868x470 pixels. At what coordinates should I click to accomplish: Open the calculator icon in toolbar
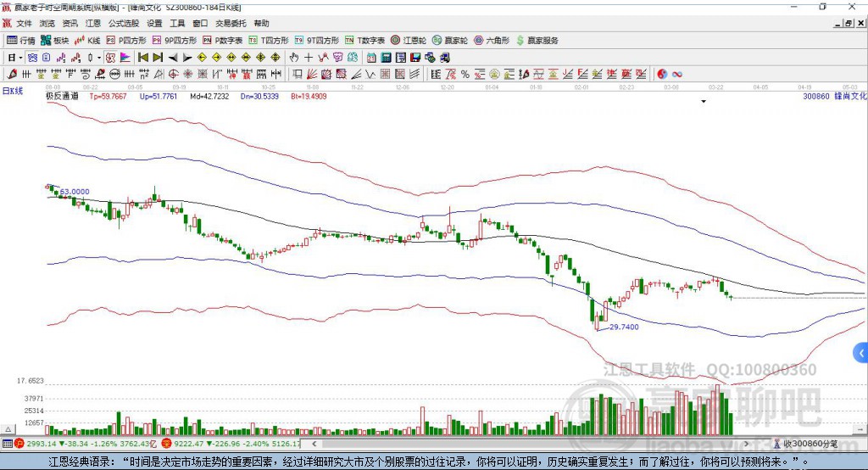(386, 58)
